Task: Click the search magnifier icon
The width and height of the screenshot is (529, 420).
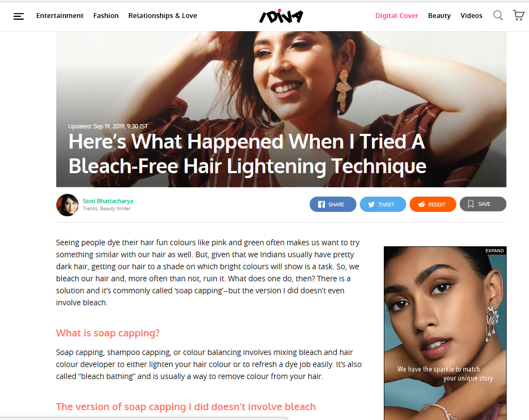Action: [x=498, y=15]
